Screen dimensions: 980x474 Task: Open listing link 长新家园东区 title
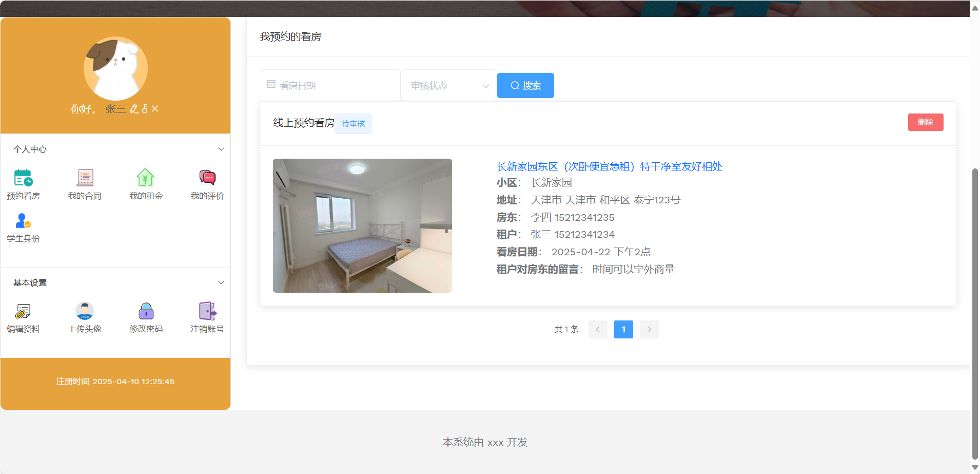[609, 166]
